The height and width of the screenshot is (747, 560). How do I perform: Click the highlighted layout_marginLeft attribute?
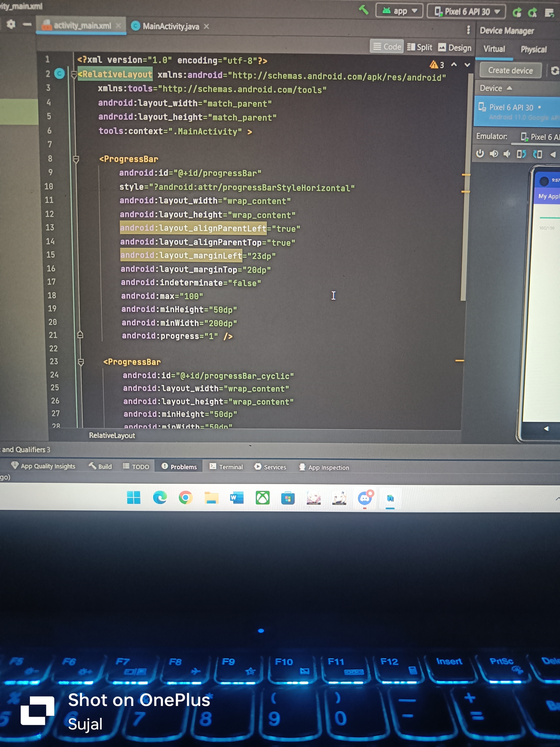click(181, 255)
